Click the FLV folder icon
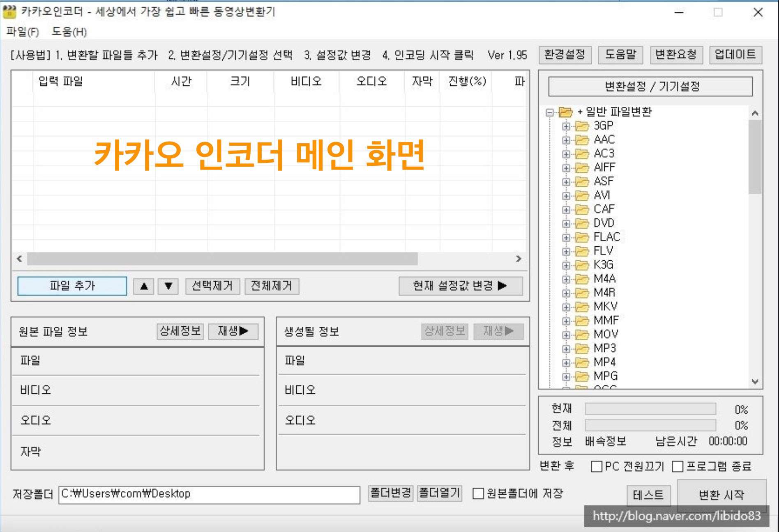 [582, 251]
